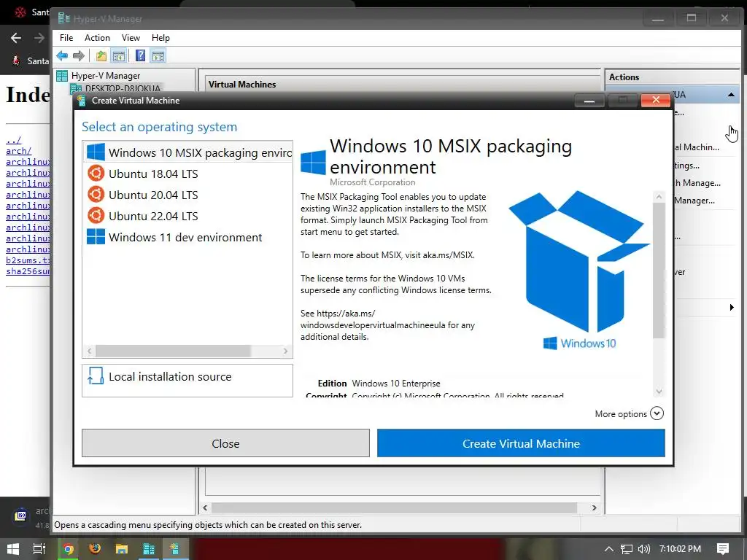Select the Windows 10 MSIX packaging environment entry
747x560 pixels.
(187, 152)
